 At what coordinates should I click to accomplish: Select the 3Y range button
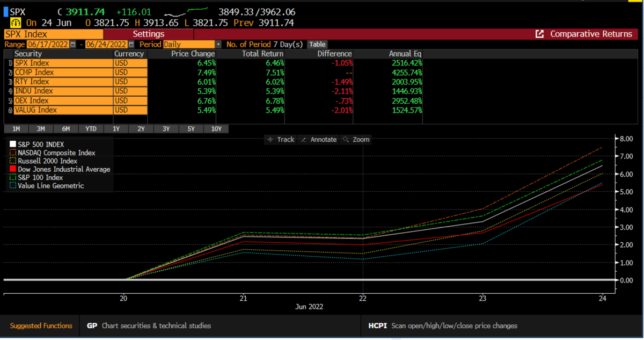pyautogui.click(x=166, y=129)
